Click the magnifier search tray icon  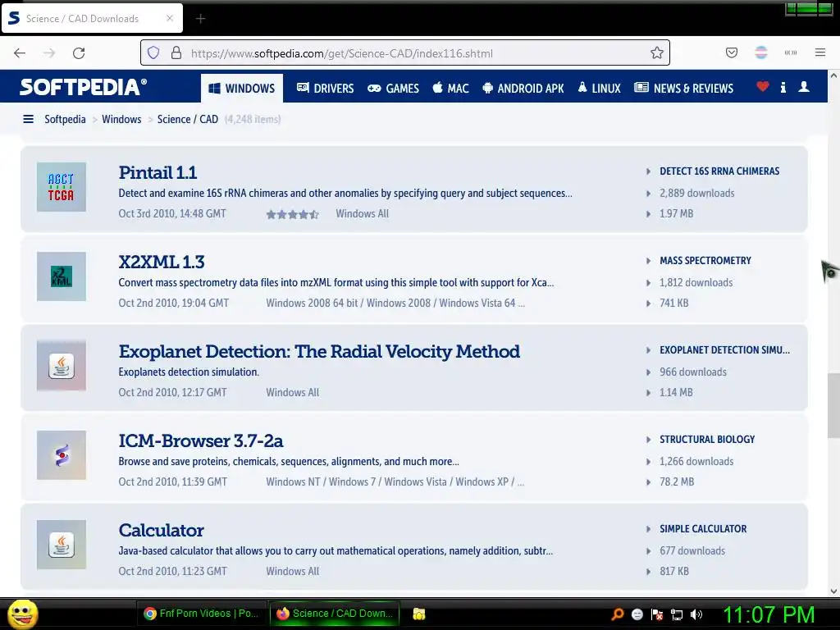[x=617, y=614]
